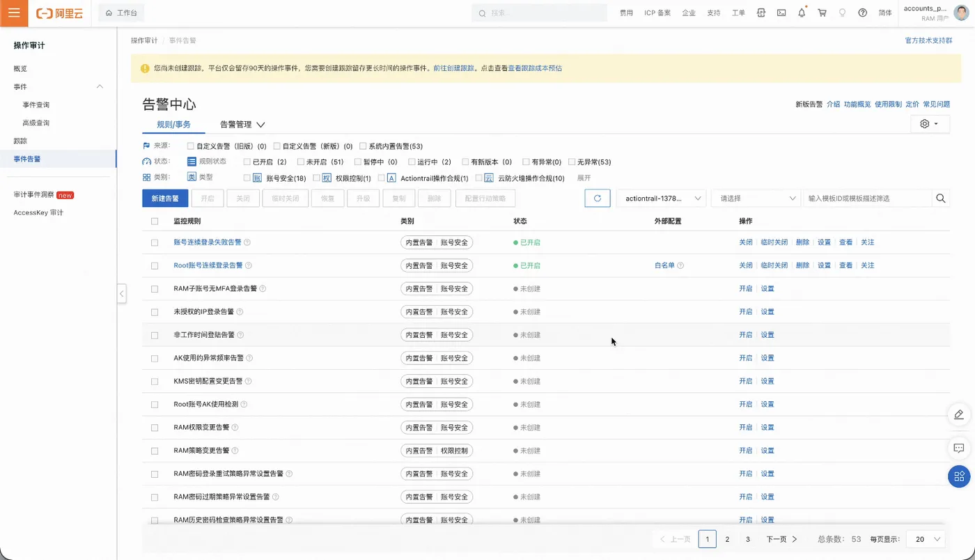This screenshot has height=560, width=975.
Task: Open AccessKey 审计 in the sidebar
Action: point(38,212)
